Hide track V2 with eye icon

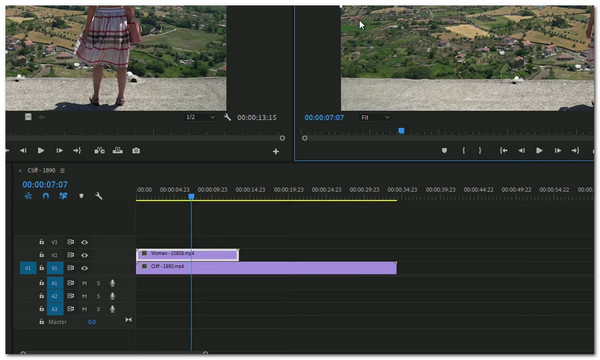85,255
